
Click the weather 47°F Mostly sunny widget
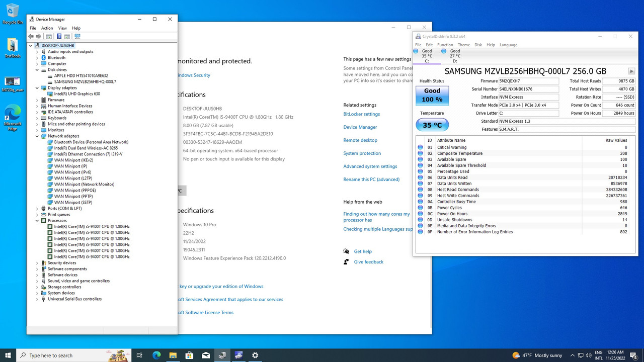[537, 355]
